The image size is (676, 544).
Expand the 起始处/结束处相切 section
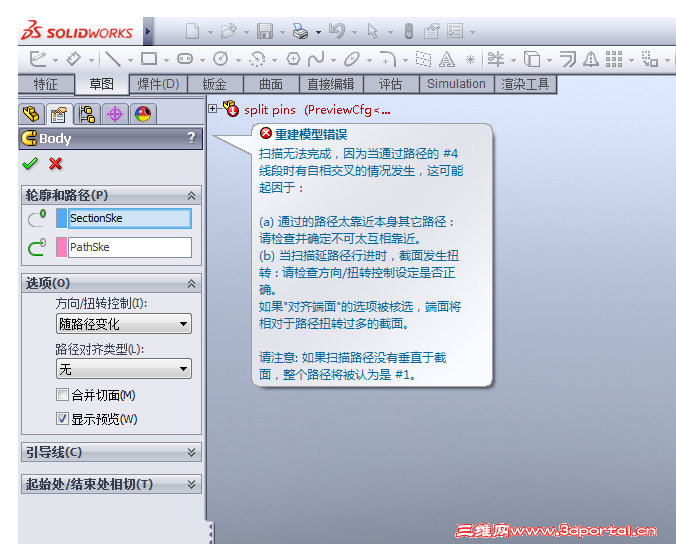pyautogui.click(x=191, y=485)
